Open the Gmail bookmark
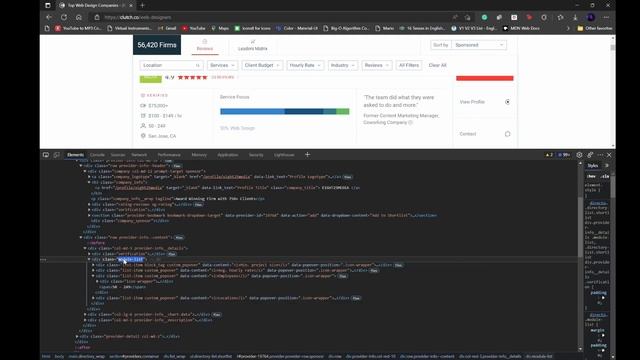Screen dimensions: 640x360 [x=168, y=28]
